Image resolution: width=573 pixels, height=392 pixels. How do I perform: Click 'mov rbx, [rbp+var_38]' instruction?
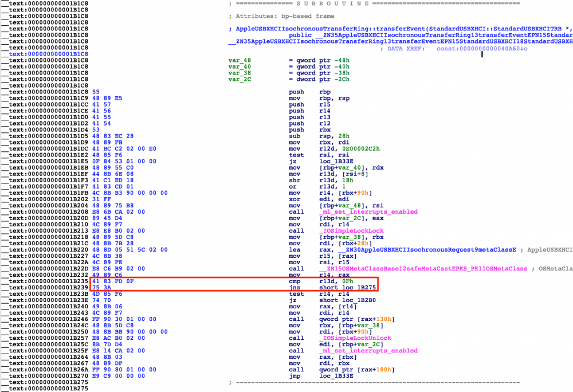point(336,326)
